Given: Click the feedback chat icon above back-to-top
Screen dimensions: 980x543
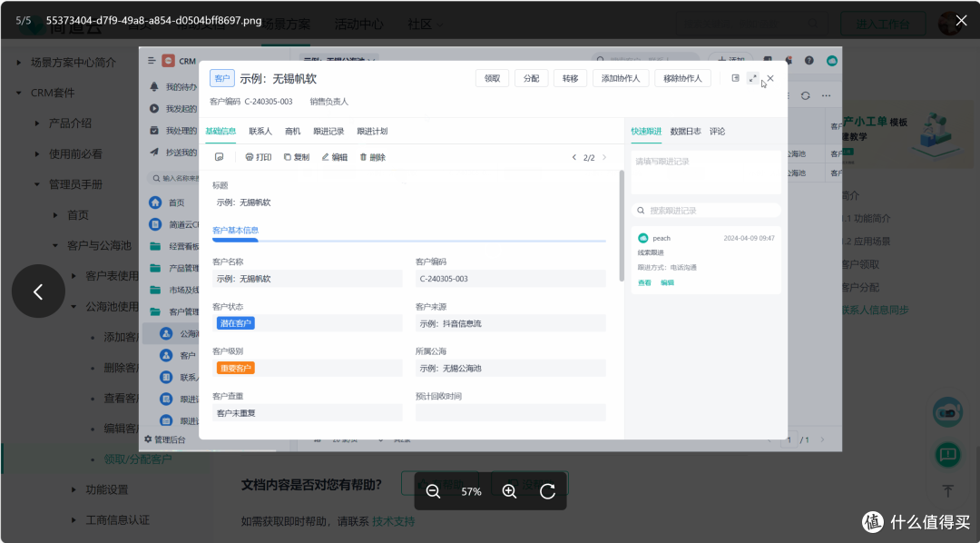Looking at the screenshot, I should (x=947, y=453).
